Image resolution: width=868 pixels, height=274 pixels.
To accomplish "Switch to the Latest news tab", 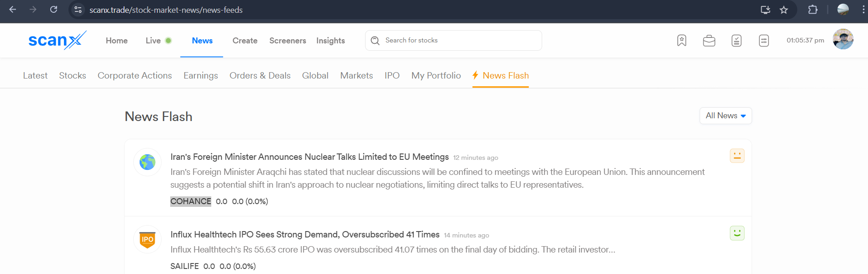I will click(x=35, y=75).
